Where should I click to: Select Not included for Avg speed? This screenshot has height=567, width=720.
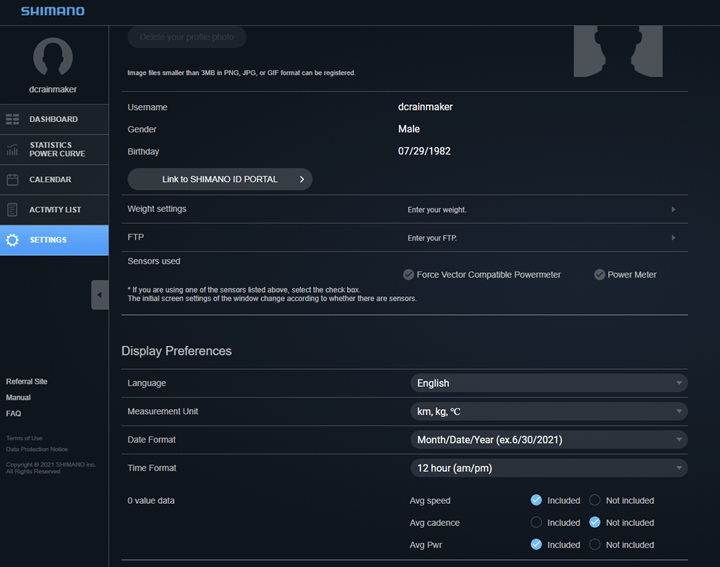tap(595, 500)
